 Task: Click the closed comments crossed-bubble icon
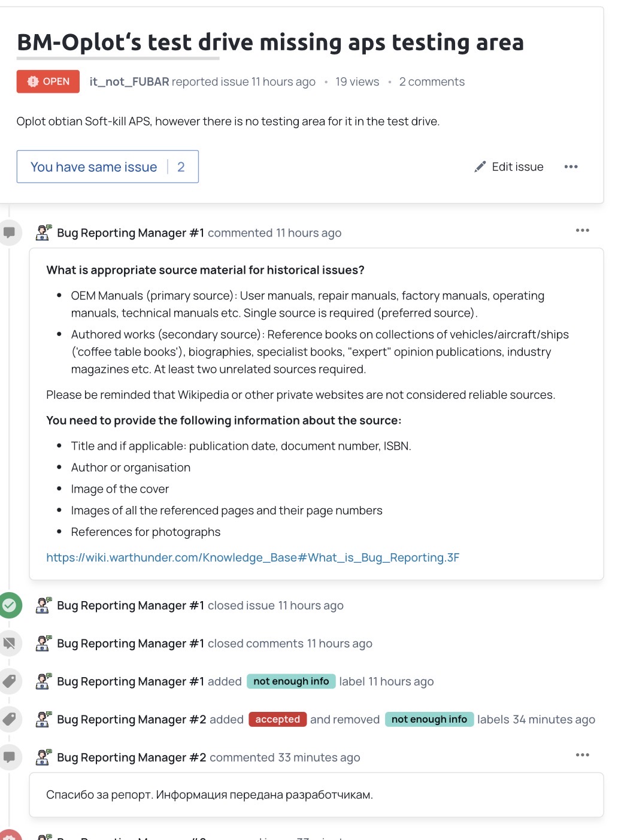click(10, 643)
